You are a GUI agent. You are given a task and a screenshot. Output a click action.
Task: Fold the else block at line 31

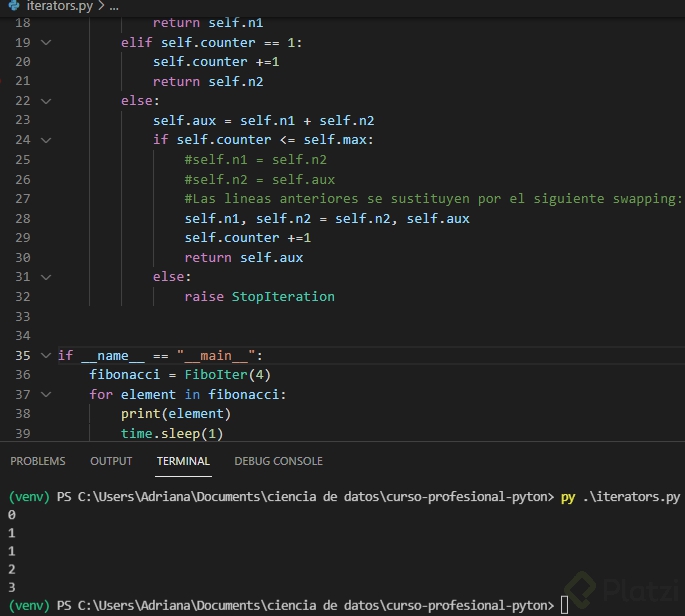point(46,277)
